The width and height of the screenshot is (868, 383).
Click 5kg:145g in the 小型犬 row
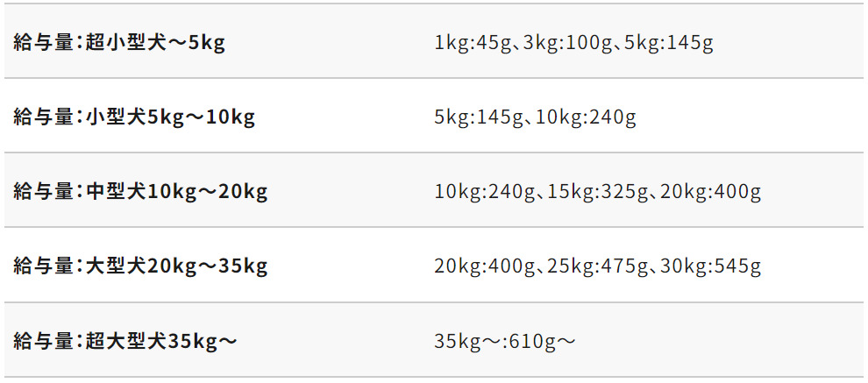(x=479, y=117)
